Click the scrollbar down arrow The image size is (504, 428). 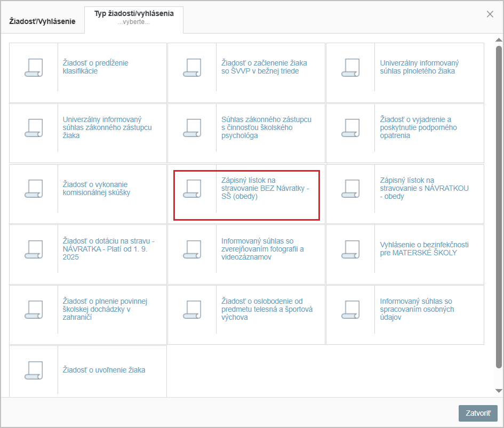click(x=499, y=391)
